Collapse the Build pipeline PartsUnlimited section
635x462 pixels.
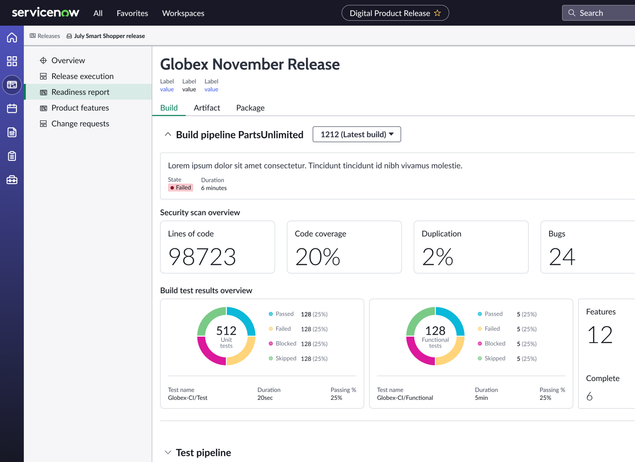[x=168, y=134]
